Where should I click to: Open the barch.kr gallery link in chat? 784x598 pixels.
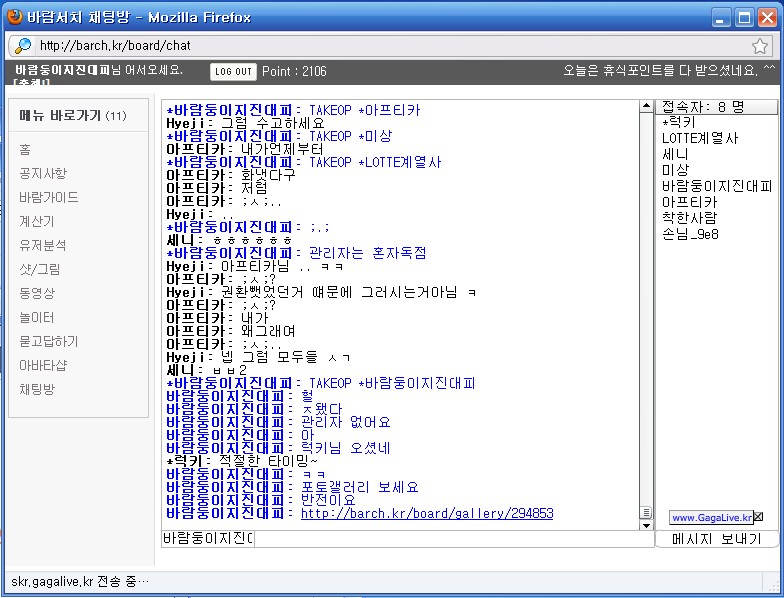coord(426,514)
